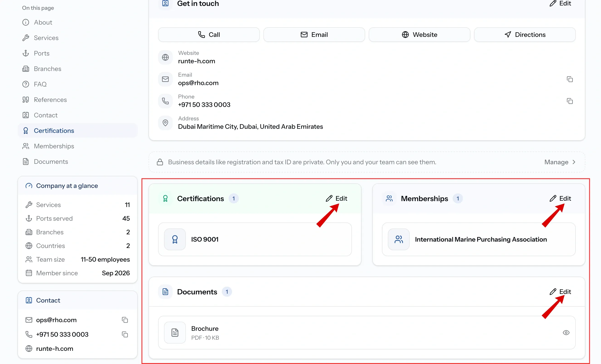The image size is (601, 364).
Task: Click the lock icon in private details notice
Action: [x=160, y=162]
